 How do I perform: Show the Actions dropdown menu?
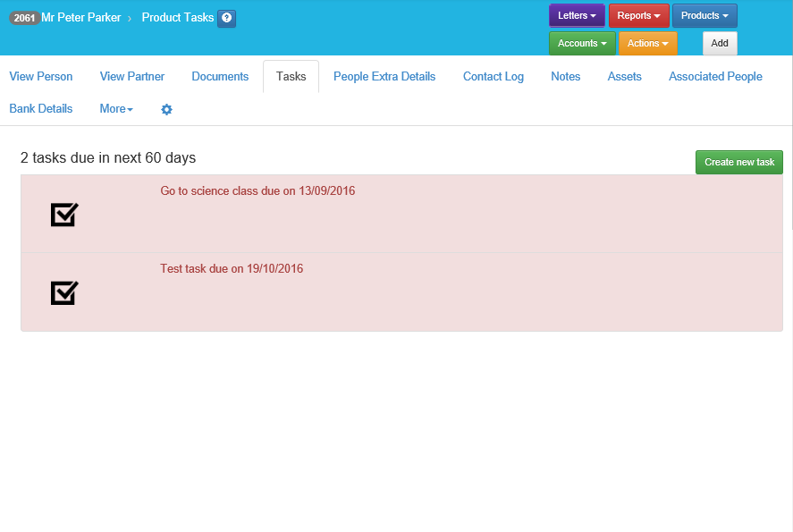pos(647,44)
